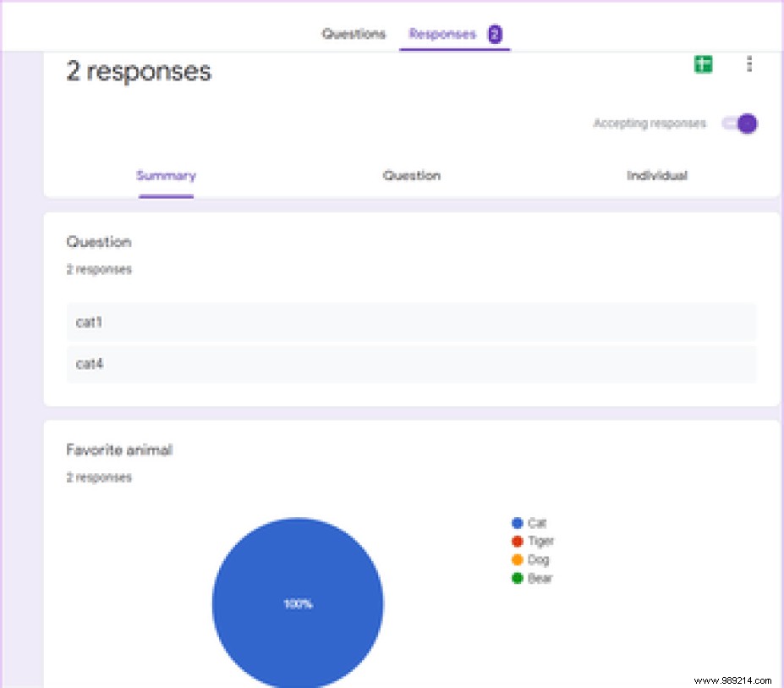
Task: Click the 2 responses heading
Action: [138, 72]
